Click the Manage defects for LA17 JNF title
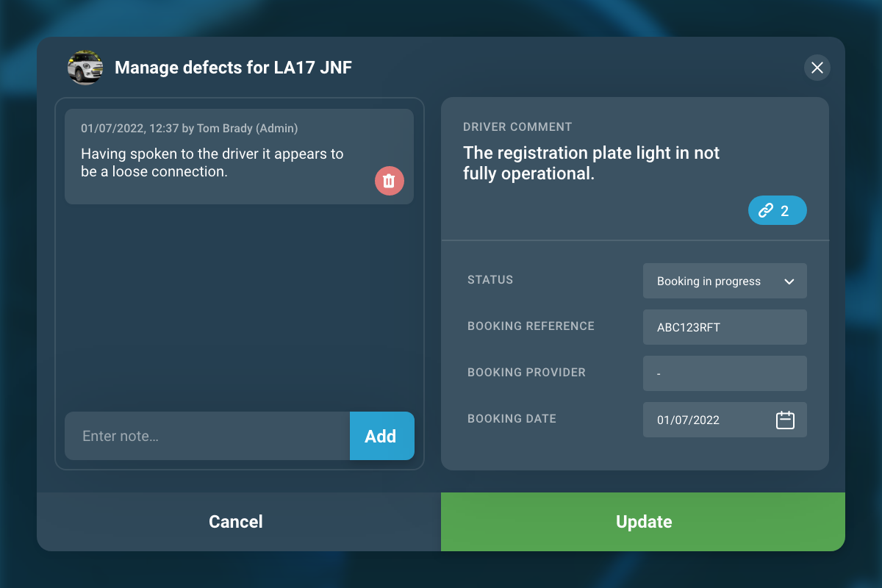Viewport: 882px width, 588px height. pyautogui.click(x=233, y=68)
